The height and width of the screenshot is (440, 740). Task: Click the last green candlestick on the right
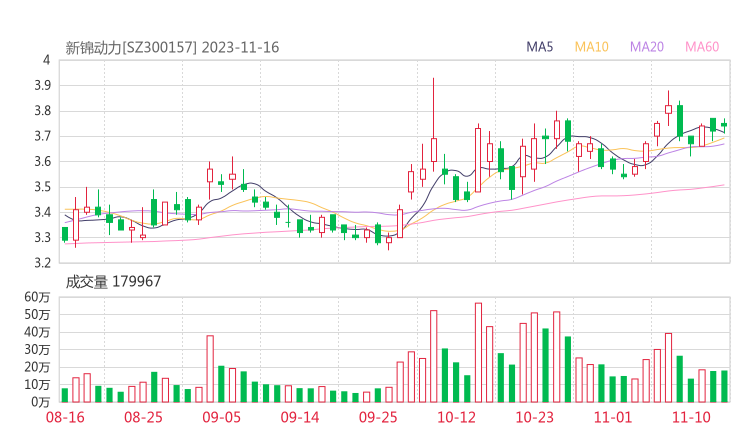pos(724,124)
